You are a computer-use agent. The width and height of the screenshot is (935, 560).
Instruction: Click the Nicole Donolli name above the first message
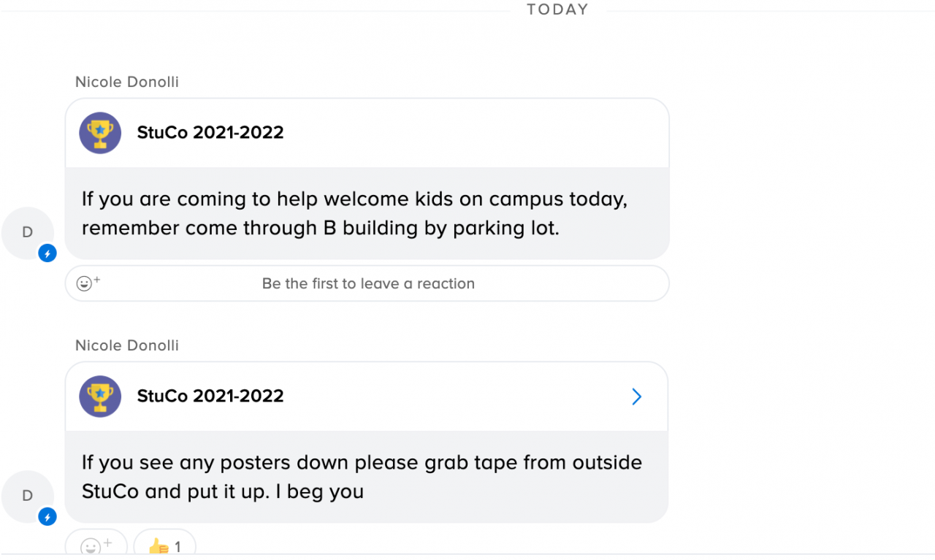127,82
